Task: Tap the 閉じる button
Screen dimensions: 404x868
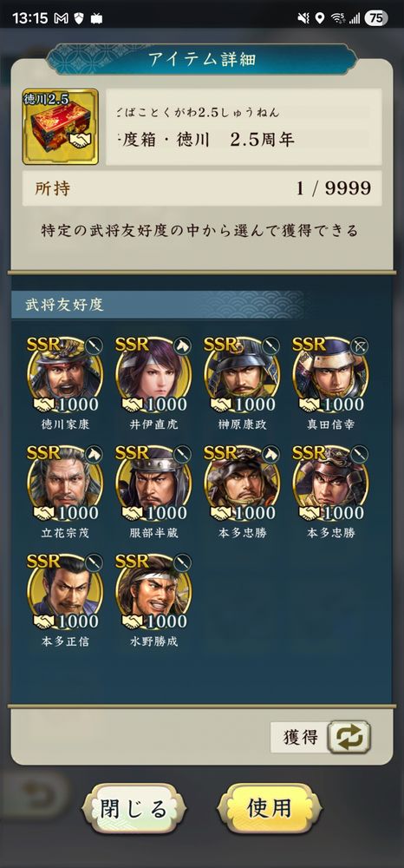Action: [134, 809]
